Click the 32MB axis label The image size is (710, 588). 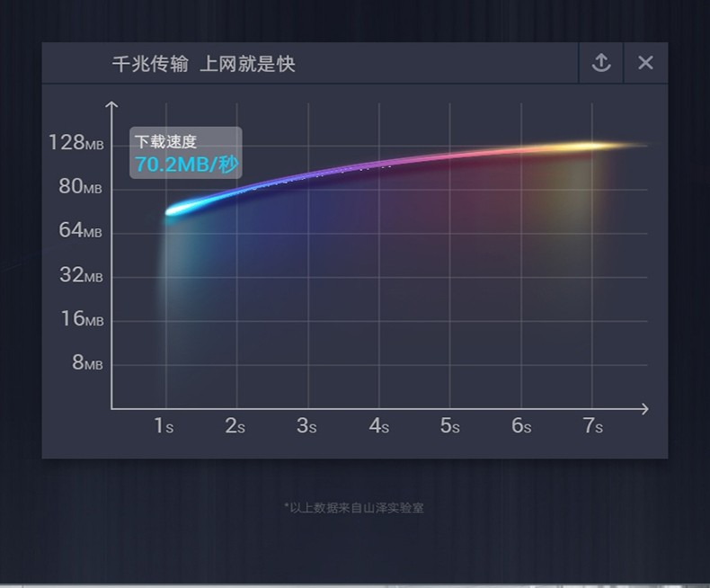80,275
